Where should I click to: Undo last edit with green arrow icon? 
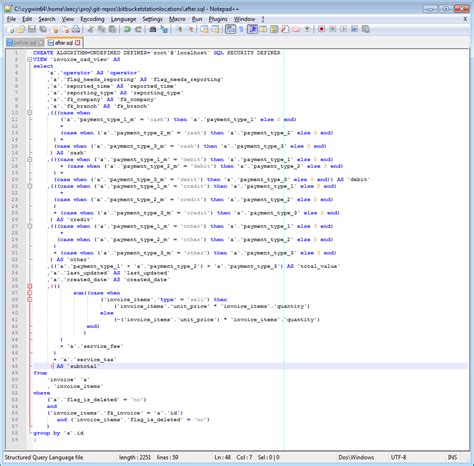point(127,29)
